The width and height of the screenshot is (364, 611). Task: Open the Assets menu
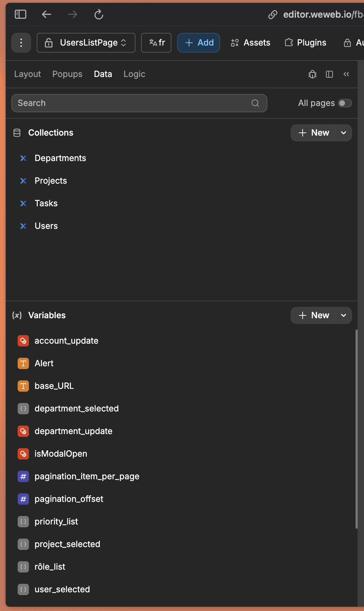[x=250, y=43]
